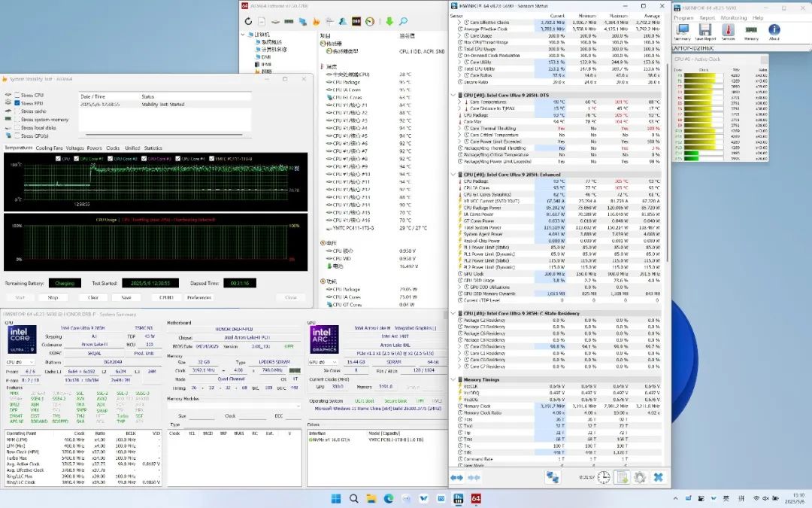Switch to Powers tab
This screenshot has width=812, height=508.
(94, 148)
